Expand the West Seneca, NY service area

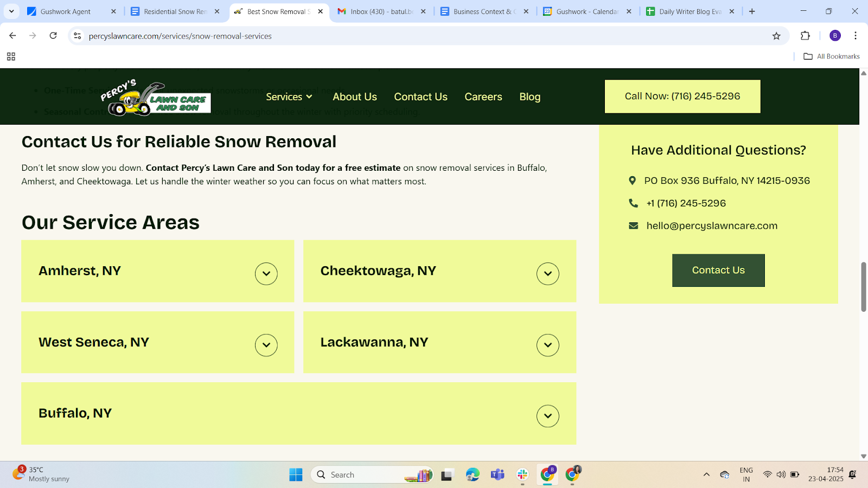click(266, 345)
